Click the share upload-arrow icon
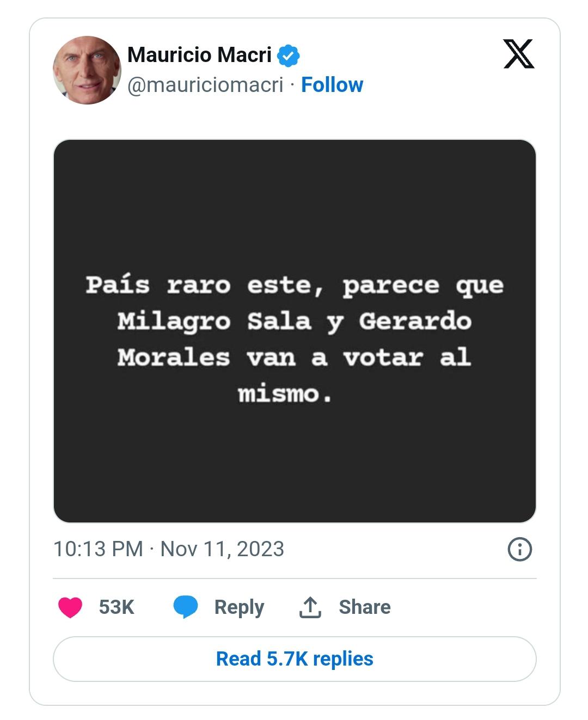This screenshot has height=720, width=588. click(309, 605)
